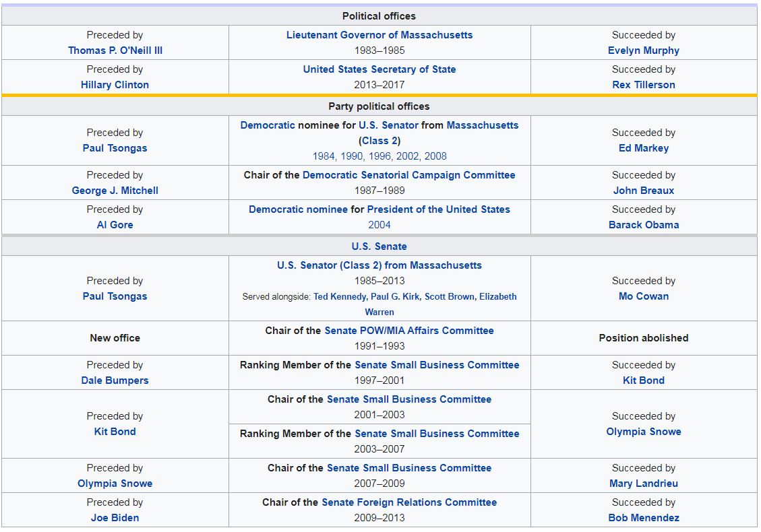Click the Hillary Clinton predecessor link
Image resolution: width=761 pixels, height=532 pixels.
(115, 85)
